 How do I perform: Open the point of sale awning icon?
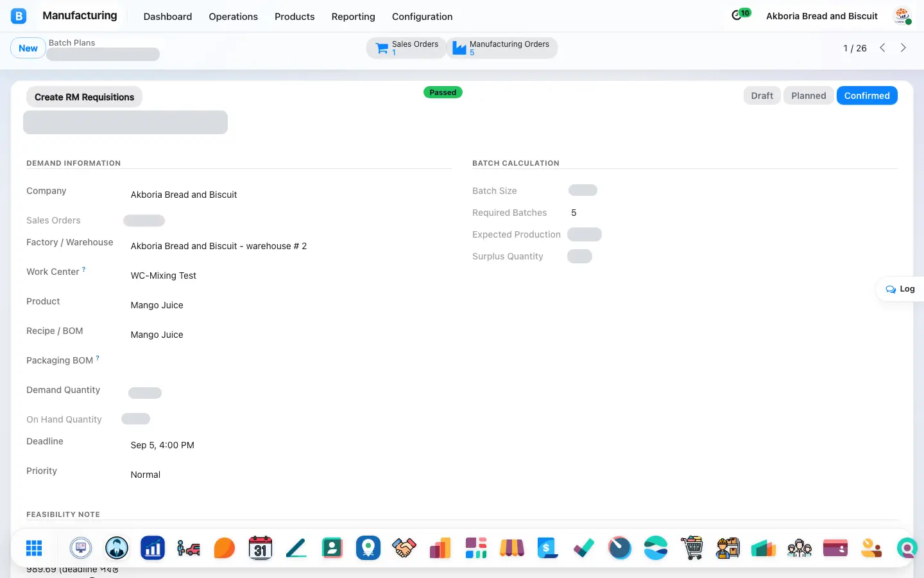pyautogui.click(x=512, y=548)
